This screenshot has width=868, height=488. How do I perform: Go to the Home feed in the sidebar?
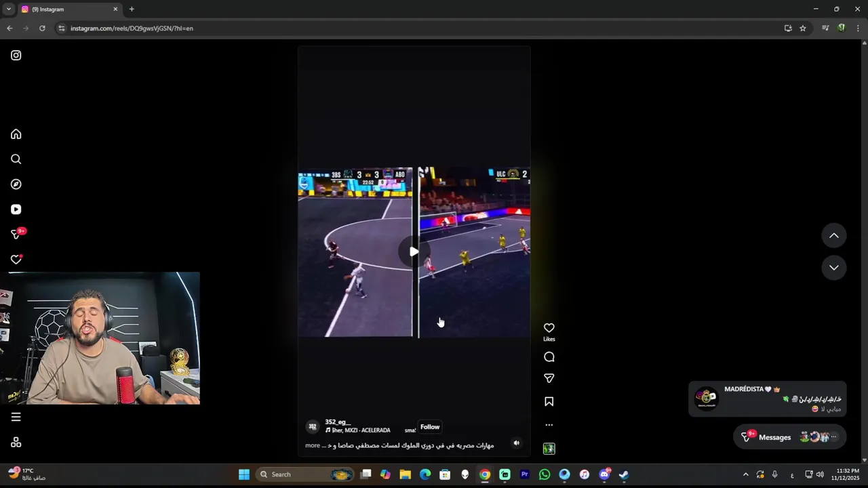16,134
